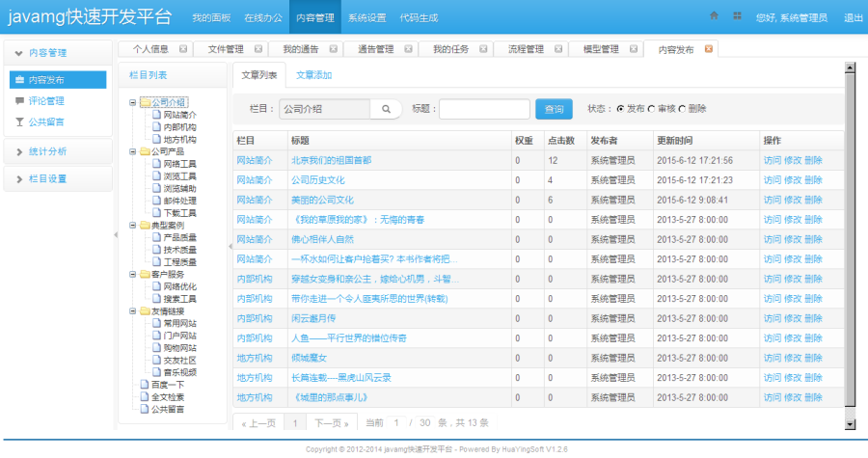Close the 个人信息 tab
Viewport: 868px width, 458px height.
click(183, 48)
